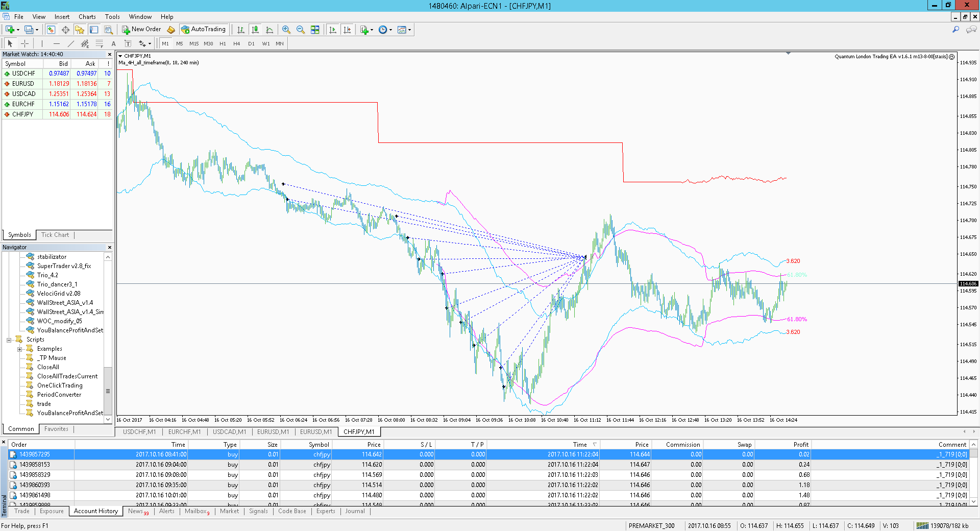The height and width of the screenshot is (531, 980).
Task: Switch to the Tick Chart tab
Action: point(55,235)
